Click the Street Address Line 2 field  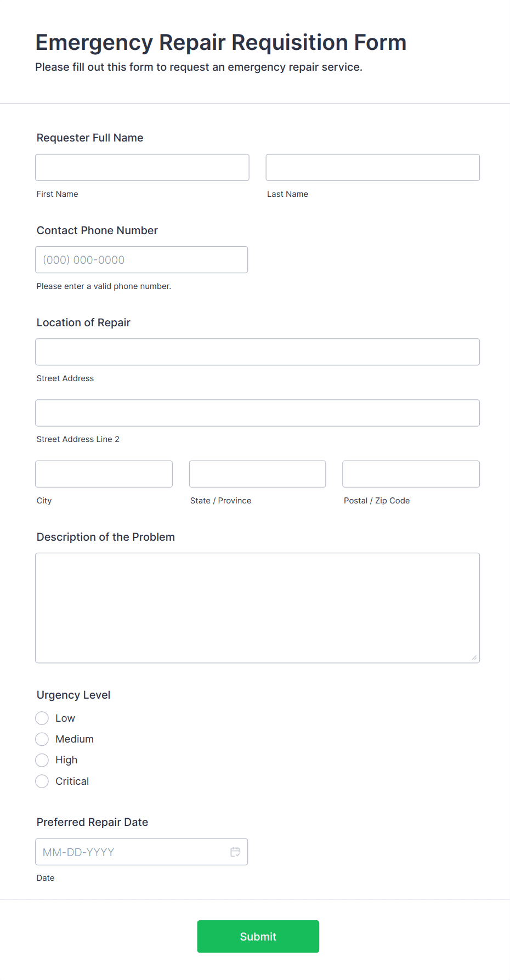(x=257, y=412)
